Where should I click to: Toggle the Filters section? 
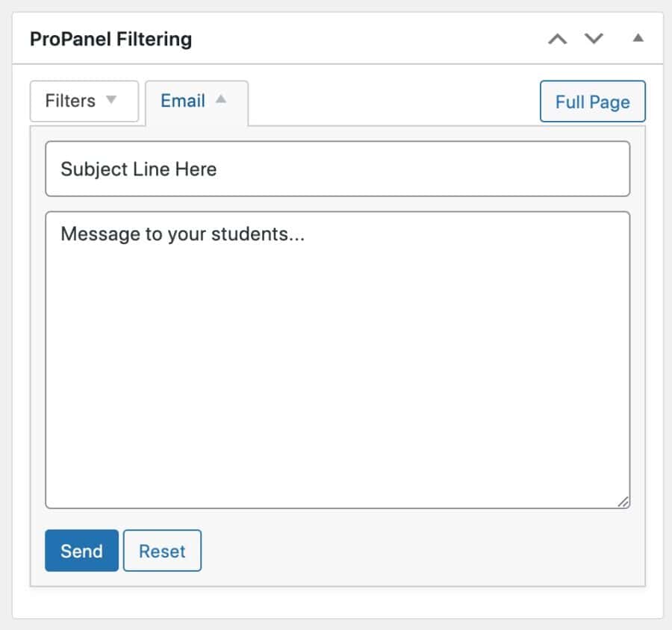tap(84, 101)
